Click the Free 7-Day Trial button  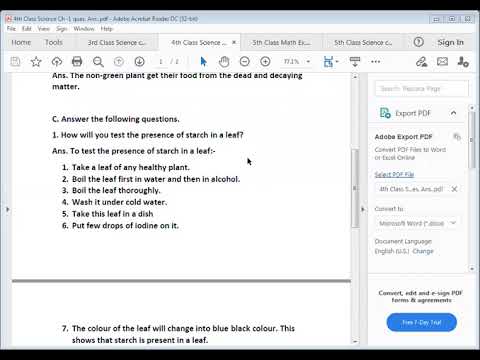[x=422, y=322]
